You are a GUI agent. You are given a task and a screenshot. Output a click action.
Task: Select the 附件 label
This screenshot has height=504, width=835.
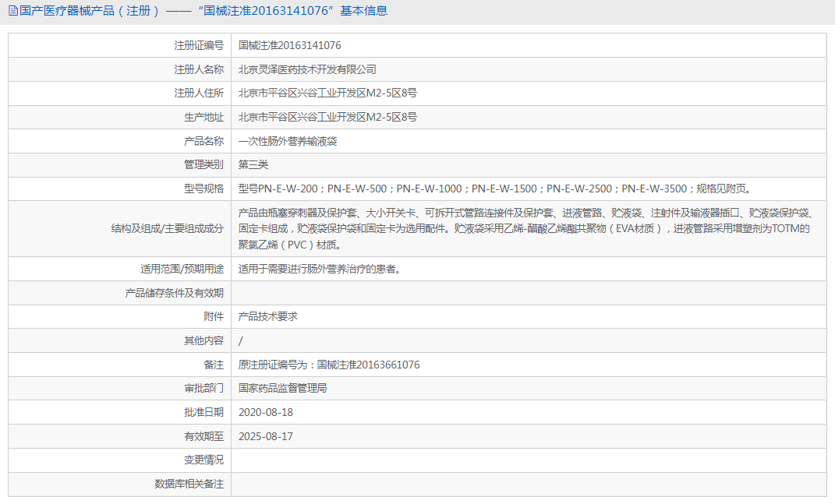point(214,316)
